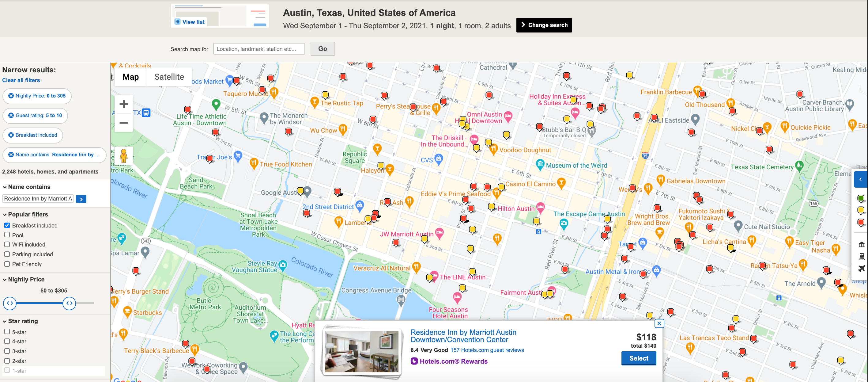
Task: Click the minimum nightly price slider handle
Action: pos(10,303)
